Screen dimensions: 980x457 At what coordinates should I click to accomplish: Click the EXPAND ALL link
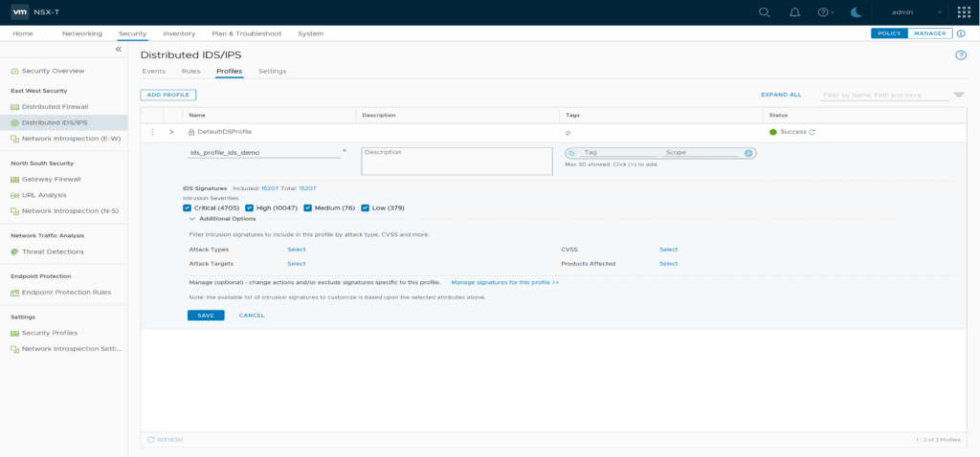(x=781, y=95)
